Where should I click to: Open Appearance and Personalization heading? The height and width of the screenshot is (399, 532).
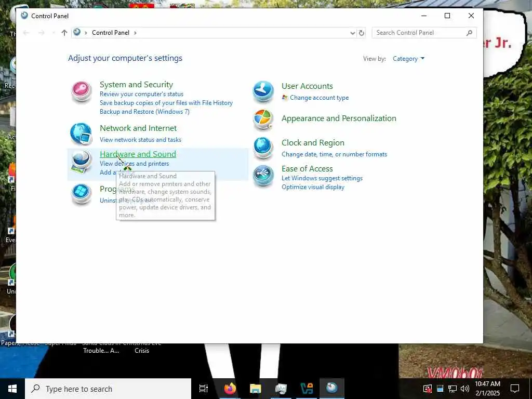click(x=339, y=118)
